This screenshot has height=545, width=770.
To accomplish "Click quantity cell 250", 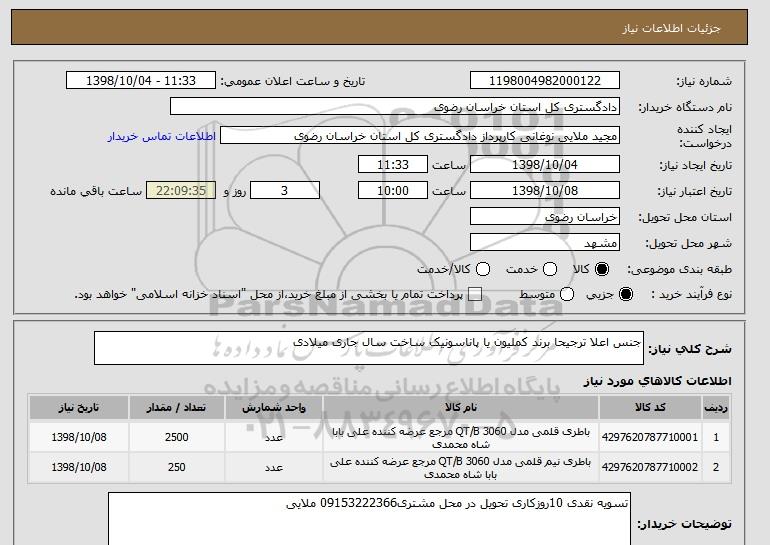I will click(x=177, y=467).
